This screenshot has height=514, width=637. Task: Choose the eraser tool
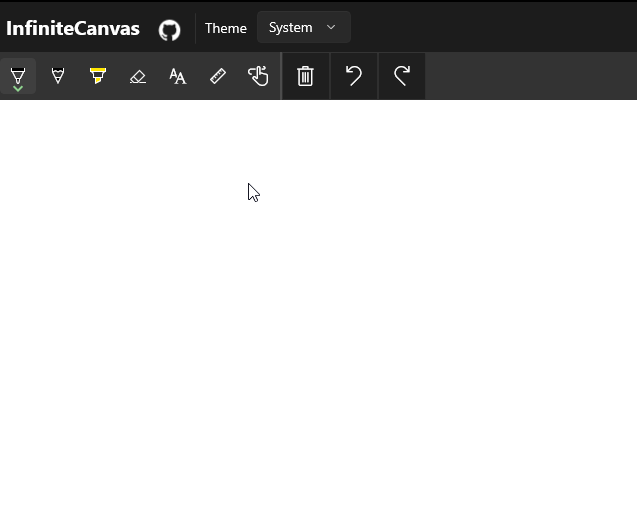[138, 76]
